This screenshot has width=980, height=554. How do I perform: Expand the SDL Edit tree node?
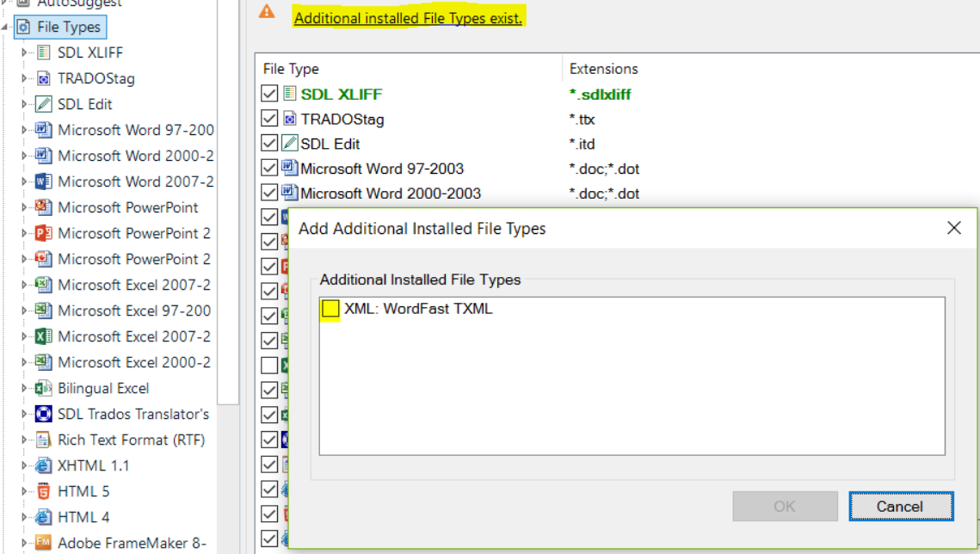click(x=24, y=104)
